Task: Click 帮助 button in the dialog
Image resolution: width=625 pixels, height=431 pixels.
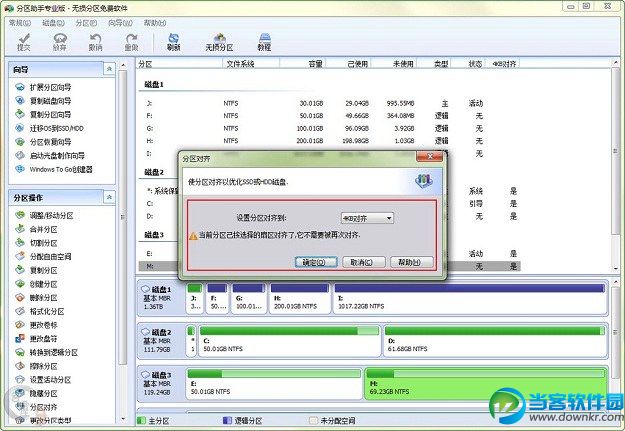Action: coord(411,262)
